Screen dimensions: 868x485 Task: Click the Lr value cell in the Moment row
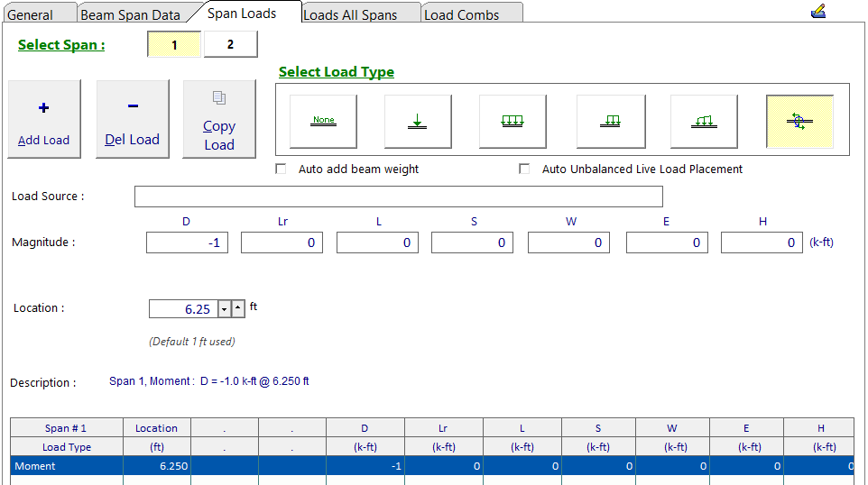[x=444, y=466]
